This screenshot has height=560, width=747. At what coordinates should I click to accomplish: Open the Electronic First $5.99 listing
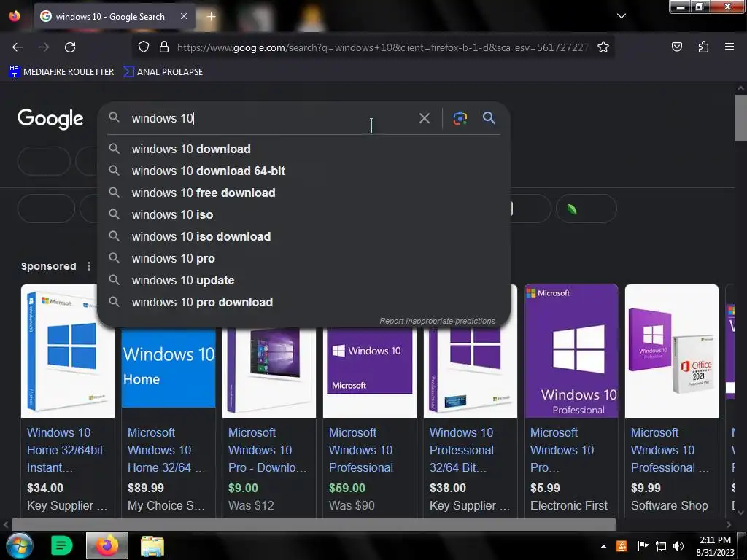[562, 450]
